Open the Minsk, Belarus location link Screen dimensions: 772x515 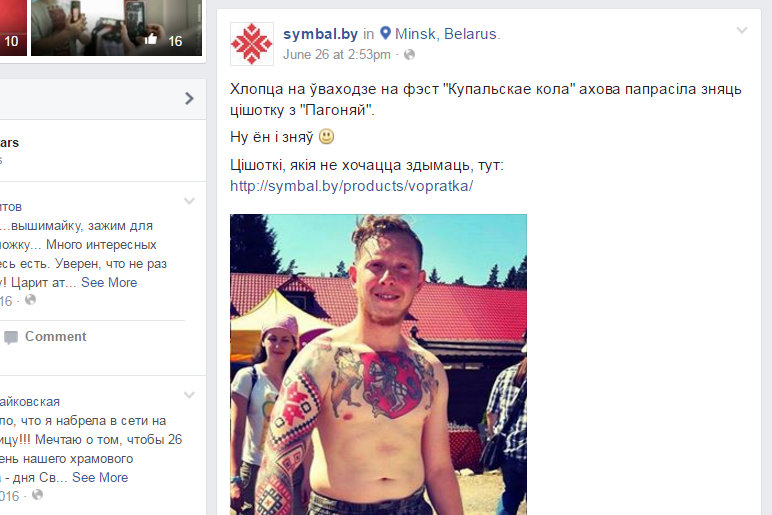click(x=446, y=34)
